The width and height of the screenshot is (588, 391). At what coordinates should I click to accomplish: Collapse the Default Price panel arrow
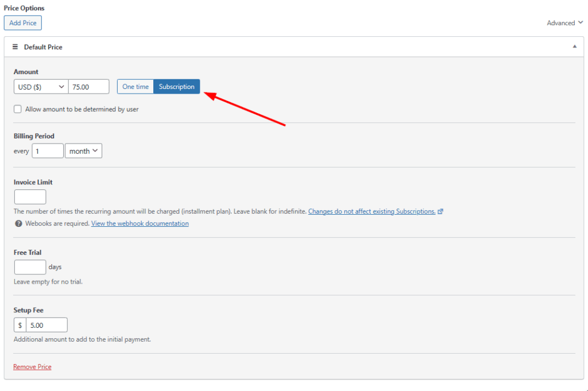pos(575,47)
